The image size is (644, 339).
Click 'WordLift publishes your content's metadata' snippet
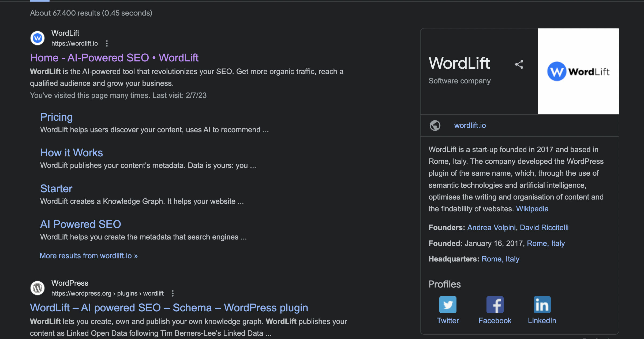(148, 165)
